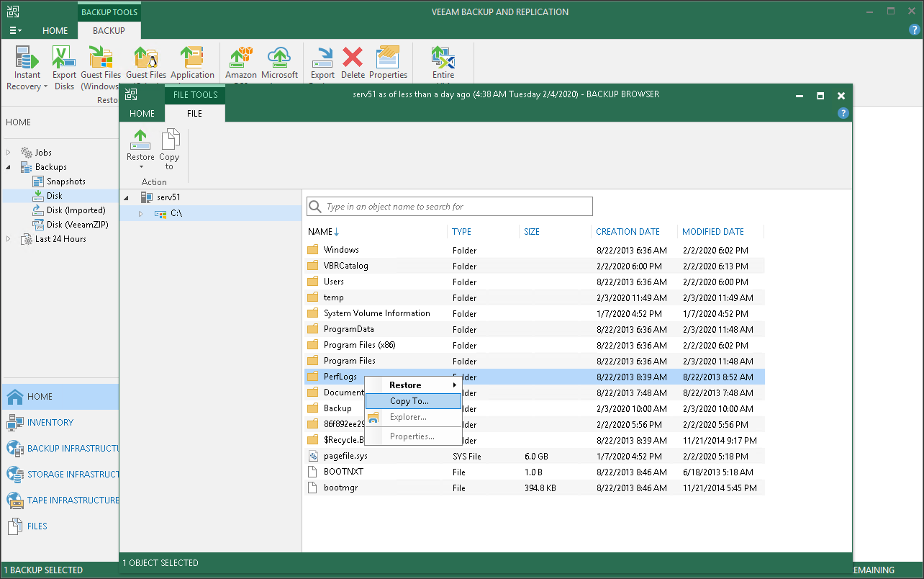
Task: Expand the Jobs tree node
Action: (x=9, y=153)
